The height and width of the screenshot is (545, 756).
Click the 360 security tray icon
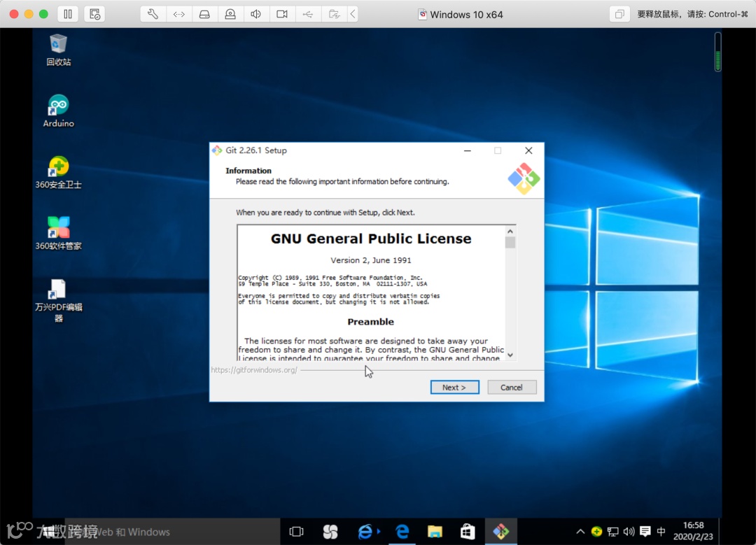pyautogui.click(x=596, y=532)
